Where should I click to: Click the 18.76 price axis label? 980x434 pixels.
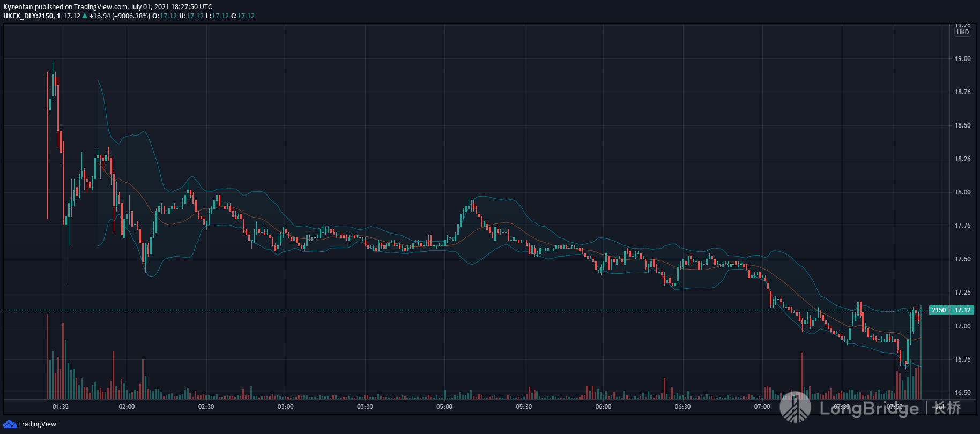962,92
